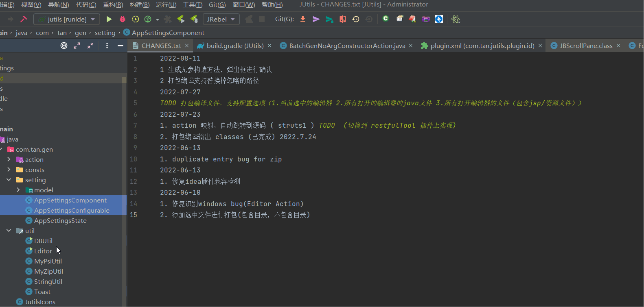Open project panel options menu (three dots)
Image resolution: width=644 pixels, height=307 pixels.
107,46
